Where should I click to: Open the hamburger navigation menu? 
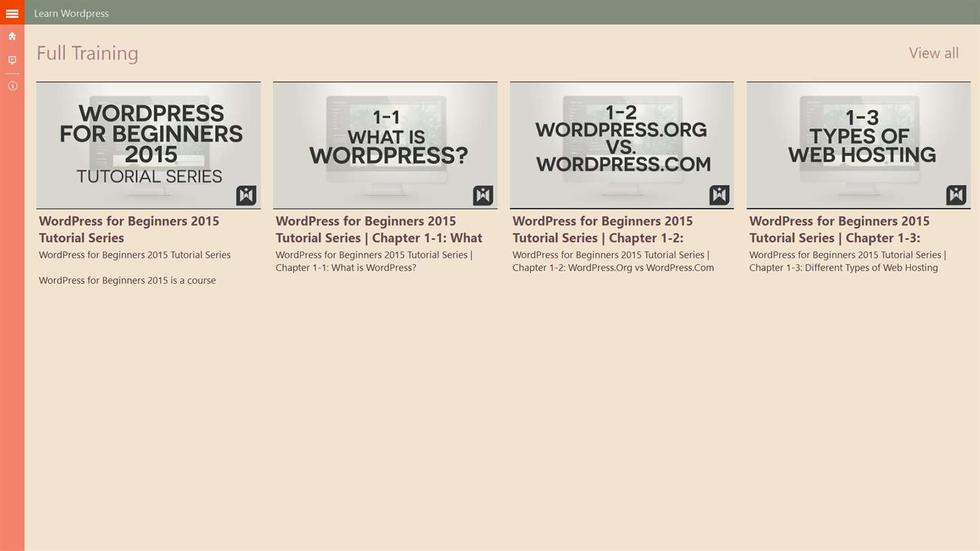click(12, 13)
